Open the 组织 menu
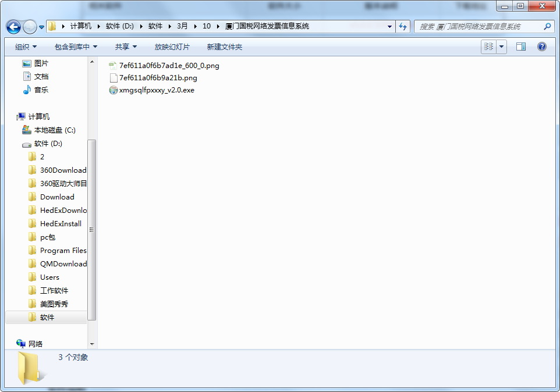Image resolution: width=560 pixels, height=392 pixels. 26,47
